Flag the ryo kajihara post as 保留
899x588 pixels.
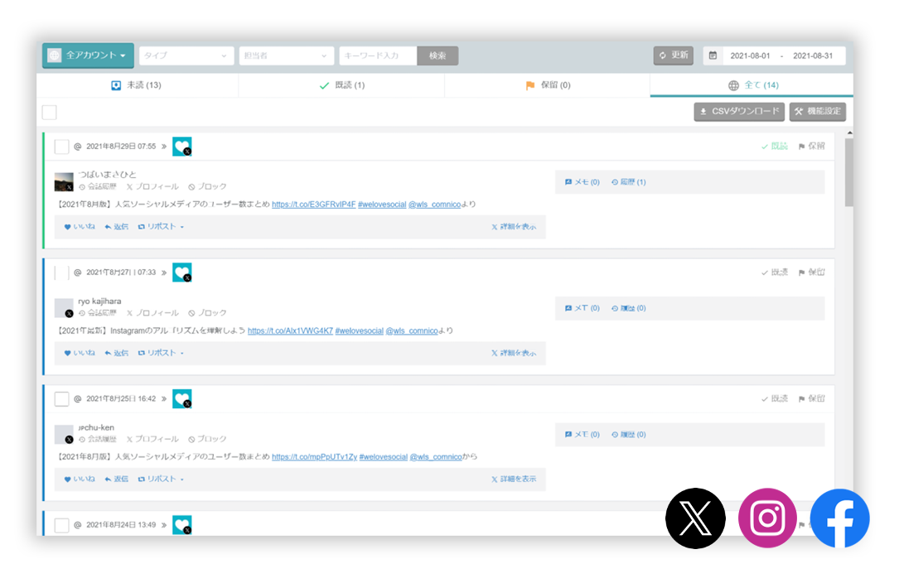tap(811, 272)
